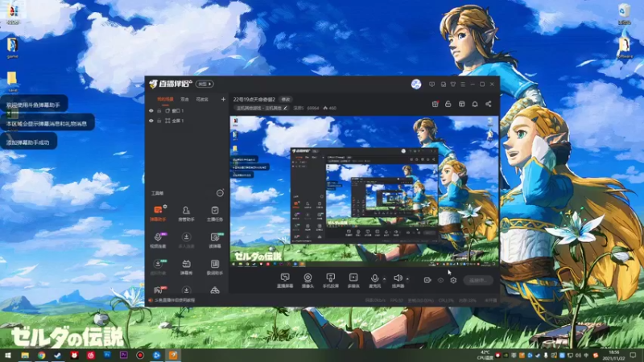Click the share icon above preview

pyautogui.click(x=489, y=104)
